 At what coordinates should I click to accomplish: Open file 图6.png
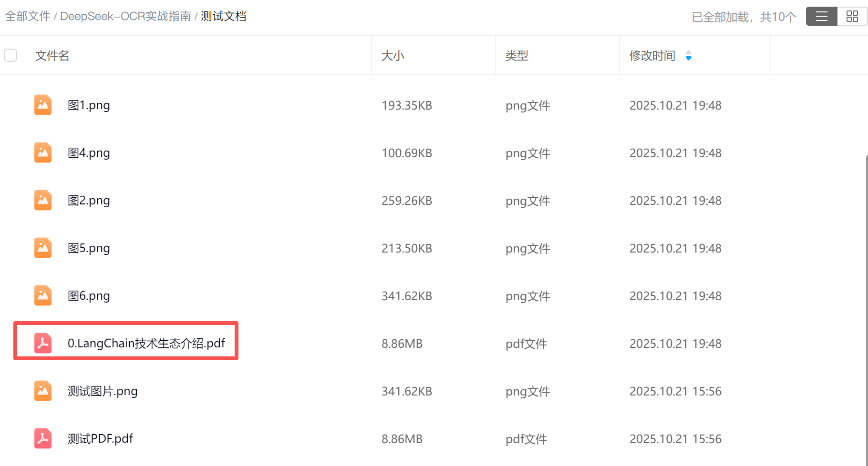coord(89,296)
